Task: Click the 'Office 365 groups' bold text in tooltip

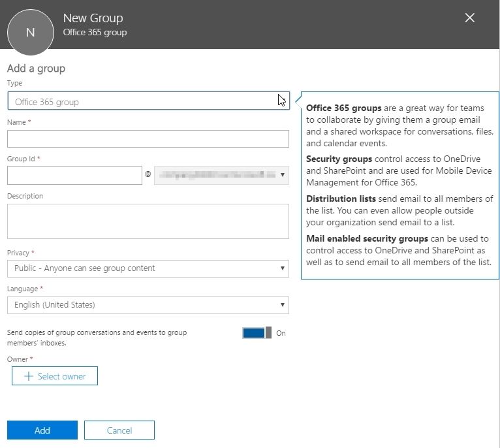Action: 344,108
